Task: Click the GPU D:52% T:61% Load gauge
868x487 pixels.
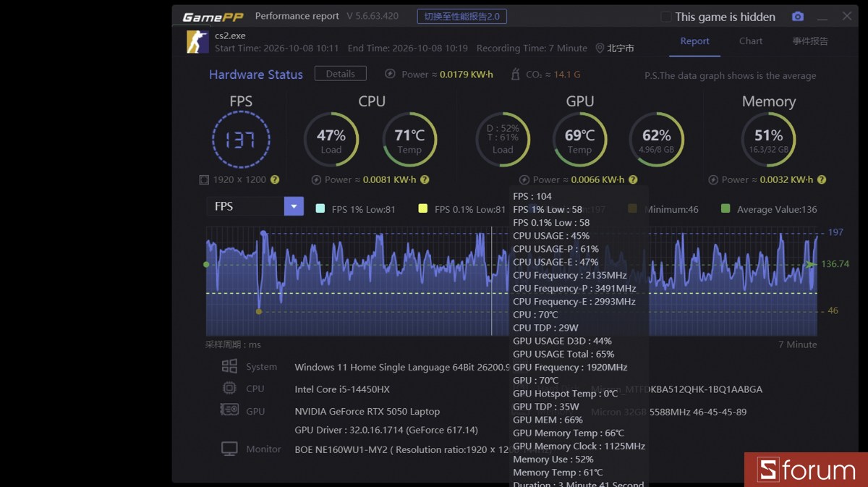Action: [503, 140]
